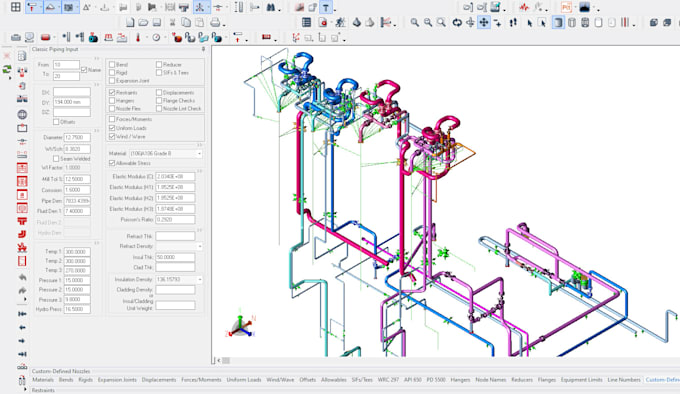
Task: Check the Hangers checkbox
Action: click(112, 101)
